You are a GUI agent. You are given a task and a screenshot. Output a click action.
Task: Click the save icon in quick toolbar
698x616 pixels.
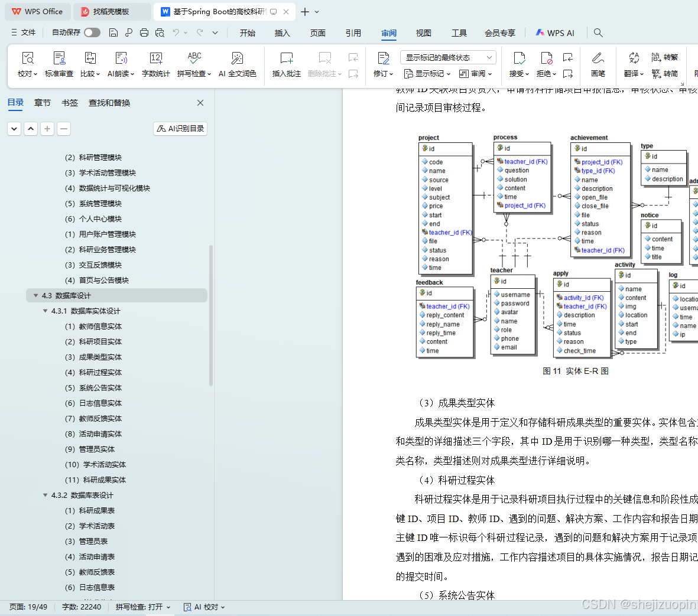[113, 32]
